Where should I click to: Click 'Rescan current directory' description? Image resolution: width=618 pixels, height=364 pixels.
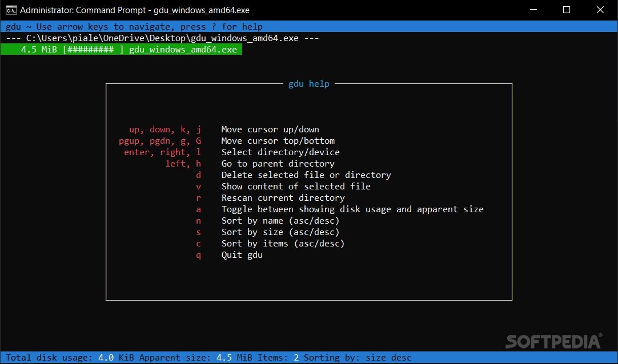pyautogui.click(x=283, y=198)
